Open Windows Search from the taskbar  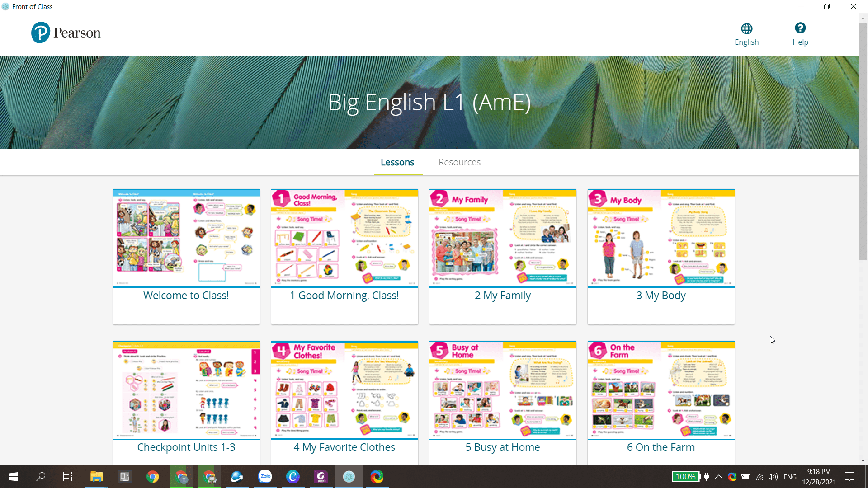point(40,477)
